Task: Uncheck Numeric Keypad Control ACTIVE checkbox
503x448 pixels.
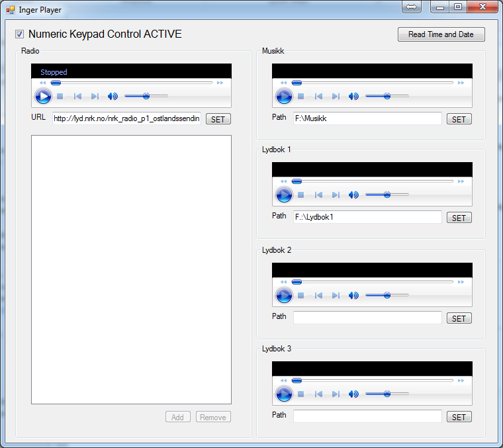Action: coord(20,34)
